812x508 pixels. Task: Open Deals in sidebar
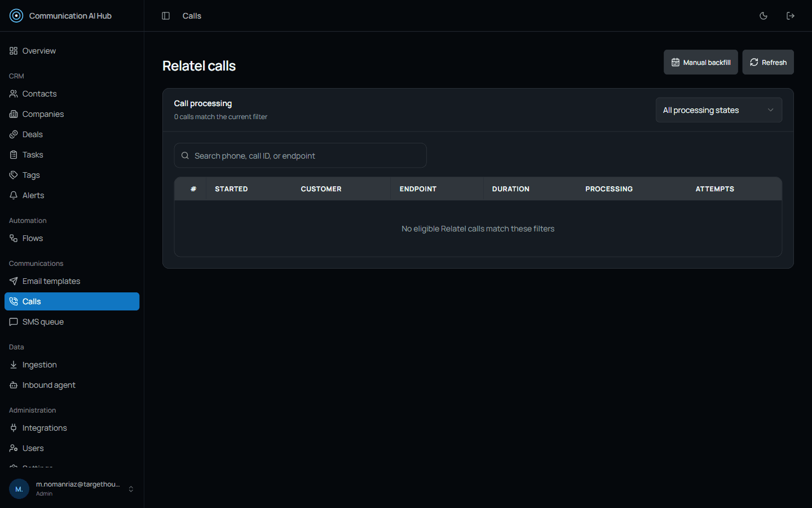tap(72, 134)
